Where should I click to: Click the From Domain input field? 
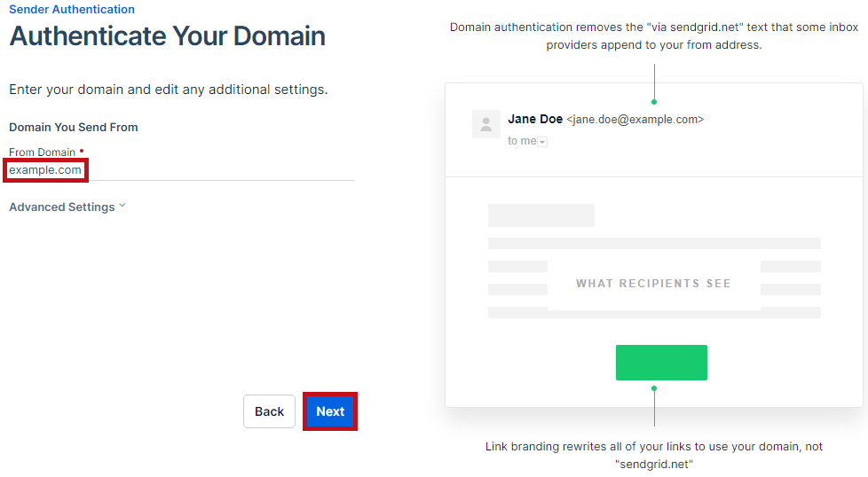click(x=182, y=169)
